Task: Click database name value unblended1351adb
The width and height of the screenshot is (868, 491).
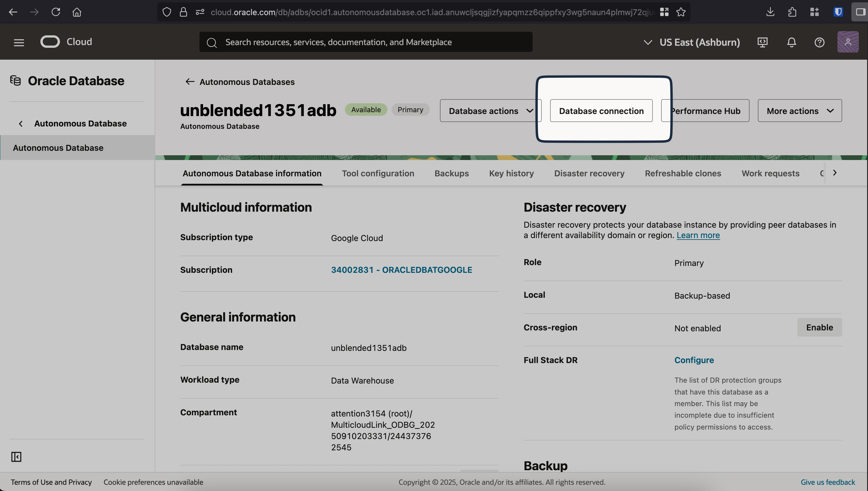Action: coord(369,348)
